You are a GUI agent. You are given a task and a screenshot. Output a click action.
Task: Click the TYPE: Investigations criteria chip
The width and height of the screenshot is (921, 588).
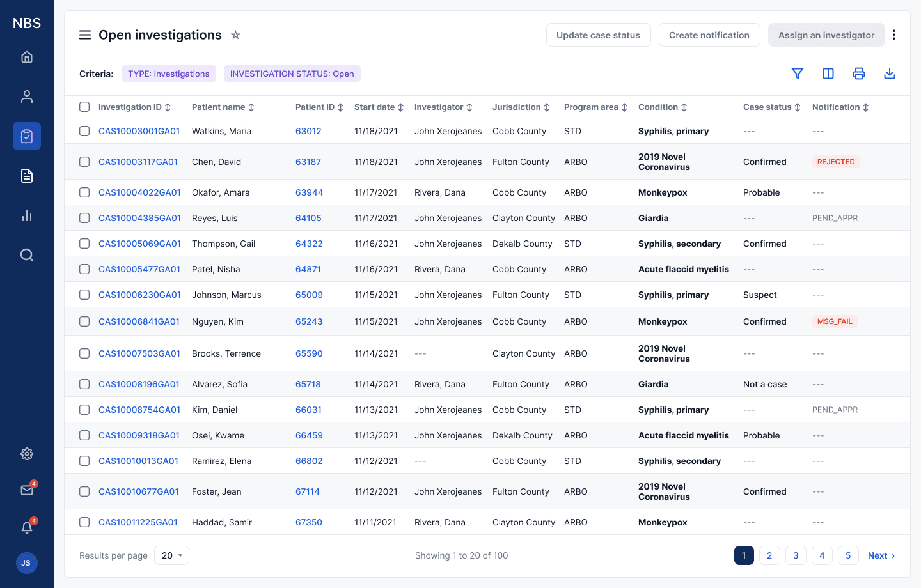click(x=169, y=73)
